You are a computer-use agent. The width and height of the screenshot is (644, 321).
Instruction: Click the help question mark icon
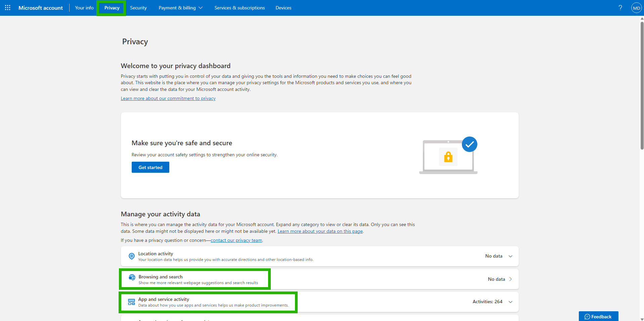click(x=620, y=8)
